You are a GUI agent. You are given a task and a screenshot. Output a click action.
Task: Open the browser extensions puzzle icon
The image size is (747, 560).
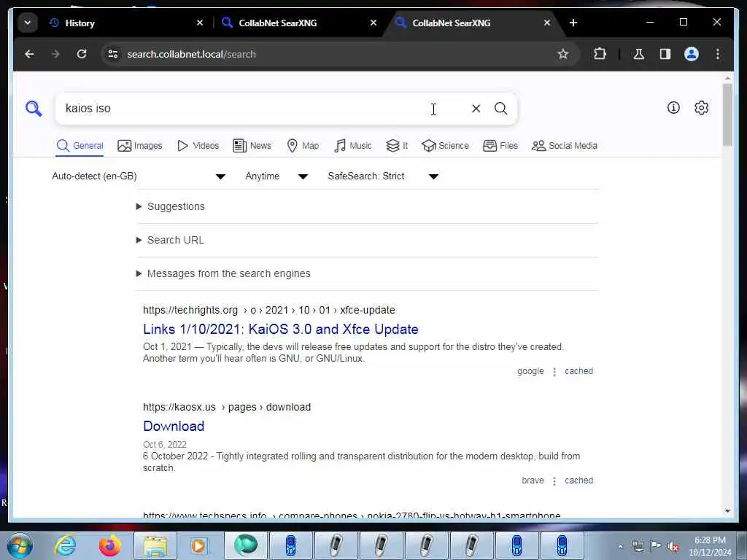[600, 54]
